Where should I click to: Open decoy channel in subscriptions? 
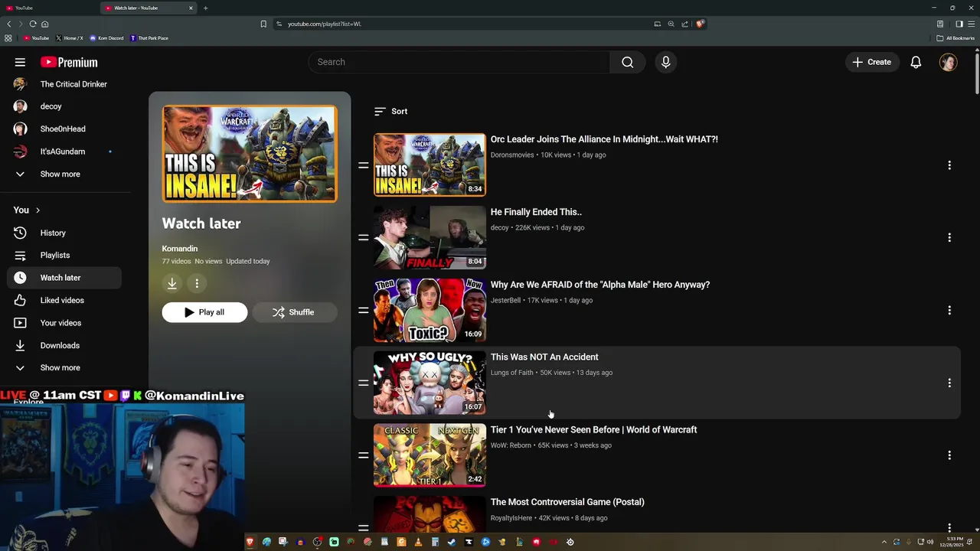point(64,106)
